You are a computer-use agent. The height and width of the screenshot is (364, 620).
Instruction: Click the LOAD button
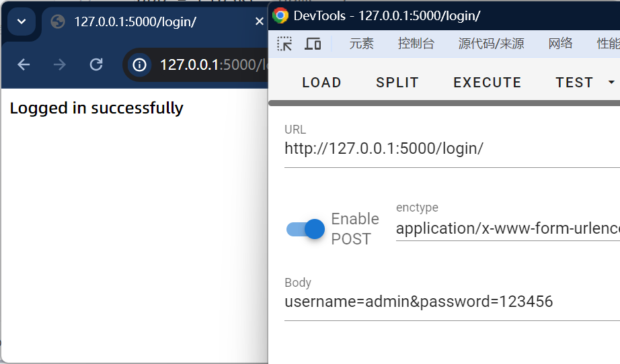click(321, 83)
